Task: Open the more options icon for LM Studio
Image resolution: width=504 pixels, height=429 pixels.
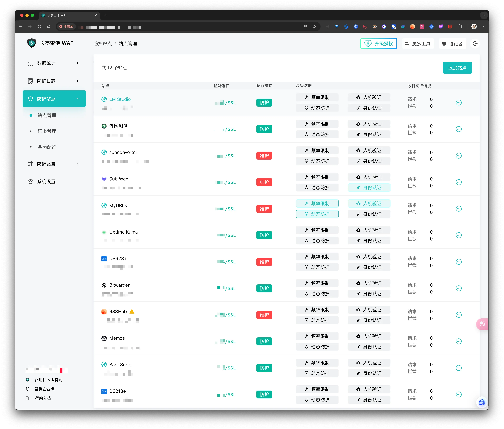Action: 459,103
